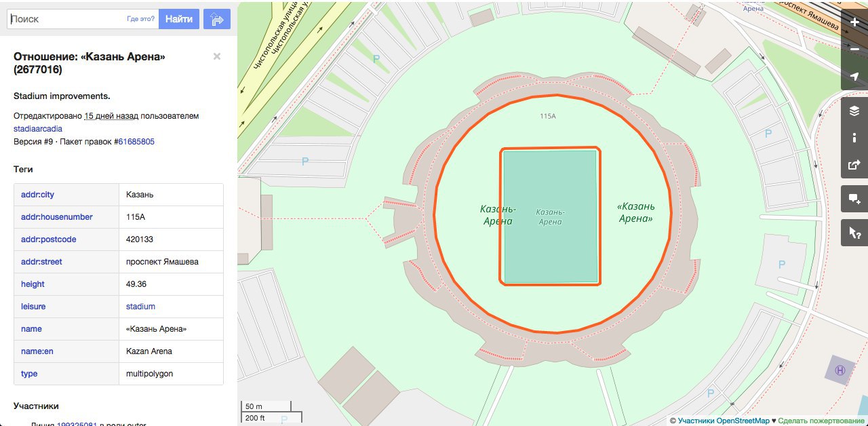Viewport: 868px width, 426px height.
Task: Open the map layers panel
Action: (x=854, y=111)
